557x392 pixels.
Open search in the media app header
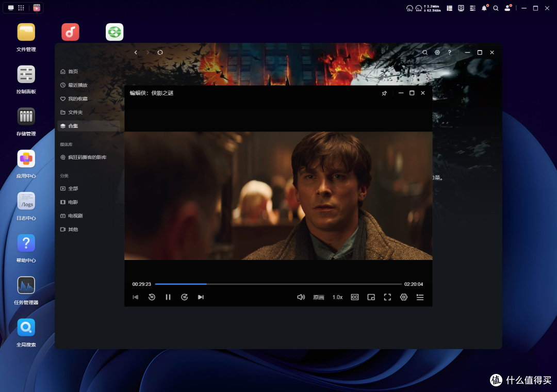425,52
